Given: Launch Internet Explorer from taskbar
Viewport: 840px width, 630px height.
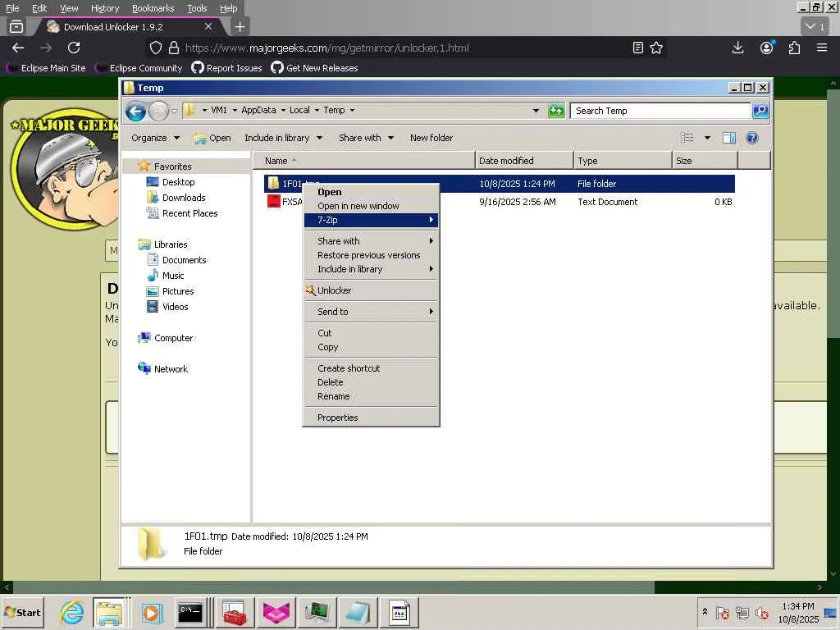Looking at the screenshot, I should (x=72, y=612).
